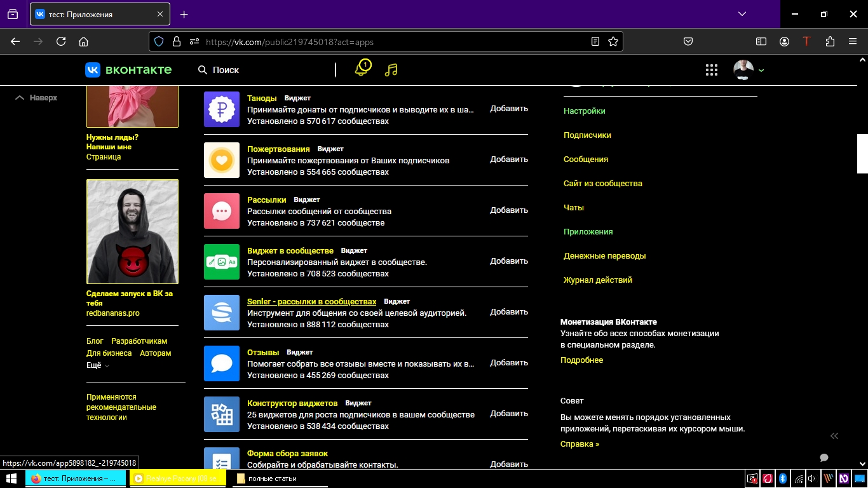
Task: Click the Разработчикам footer link
Action: point(139,341)
